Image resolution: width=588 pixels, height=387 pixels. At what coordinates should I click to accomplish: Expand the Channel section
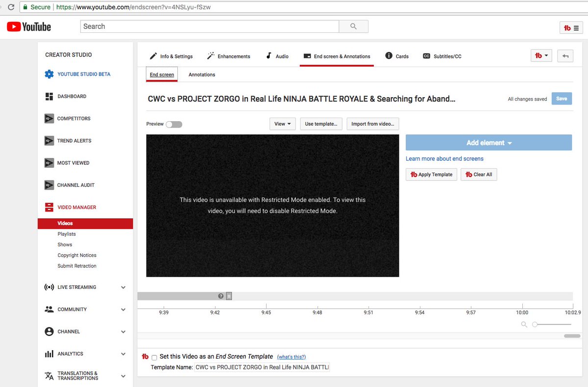pyautogui.click(x=123, y=332)
